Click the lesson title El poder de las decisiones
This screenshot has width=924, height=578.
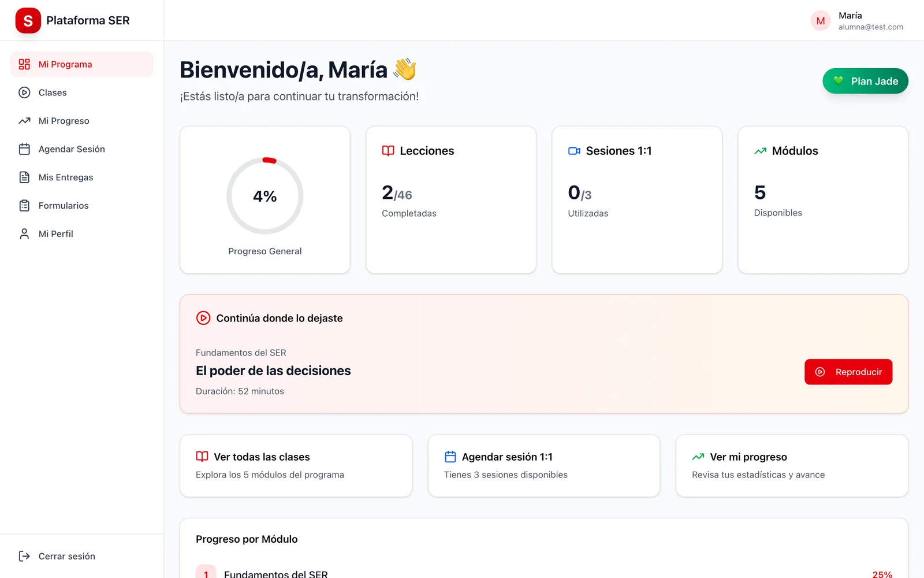click(273, 370)
